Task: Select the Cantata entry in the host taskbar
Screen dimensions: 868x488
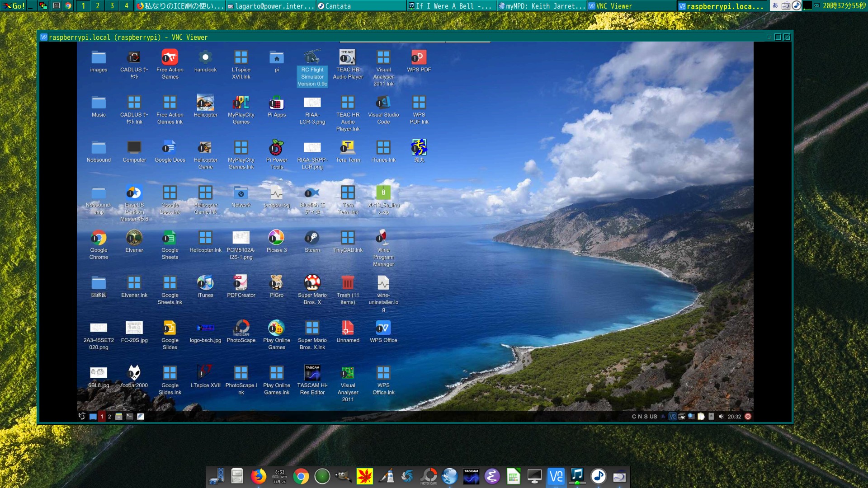Action: click(335, 6)
